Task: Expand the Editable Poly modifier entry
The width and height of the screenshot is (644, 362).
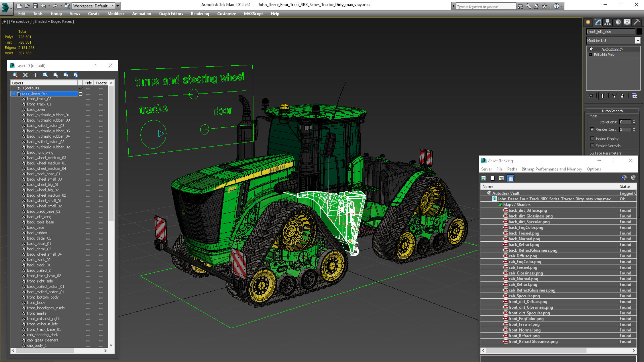Action: pyautogui.click(x=590, y=55)
